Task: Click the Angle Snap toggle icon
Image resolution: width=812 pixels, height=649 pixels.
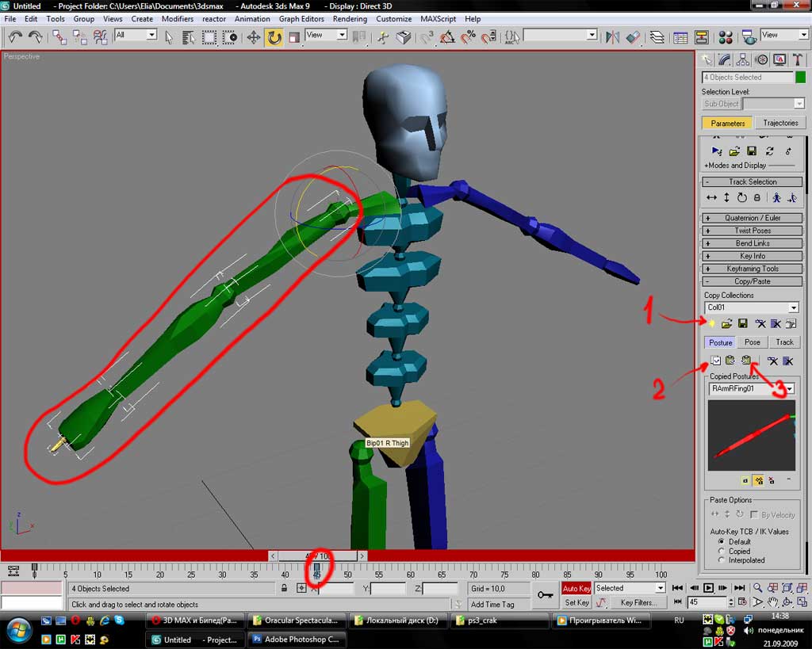Action: click(x=448, y=36)
